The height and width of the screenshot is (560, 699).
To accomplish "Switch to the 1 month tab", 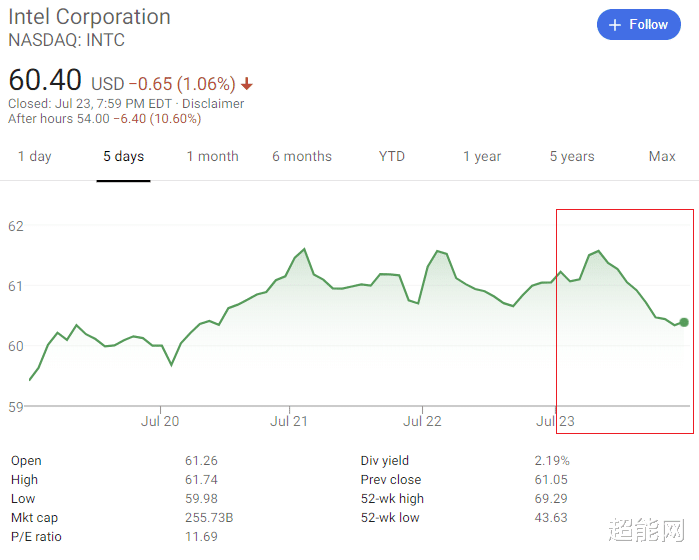I will tap(212, 156).
